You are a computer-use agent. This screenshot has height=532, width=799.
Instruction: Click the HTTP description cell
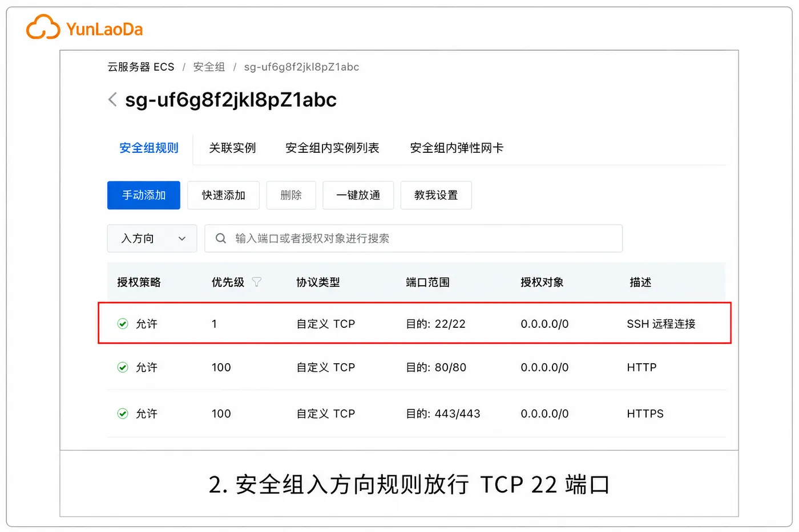(x=641, y=367)
